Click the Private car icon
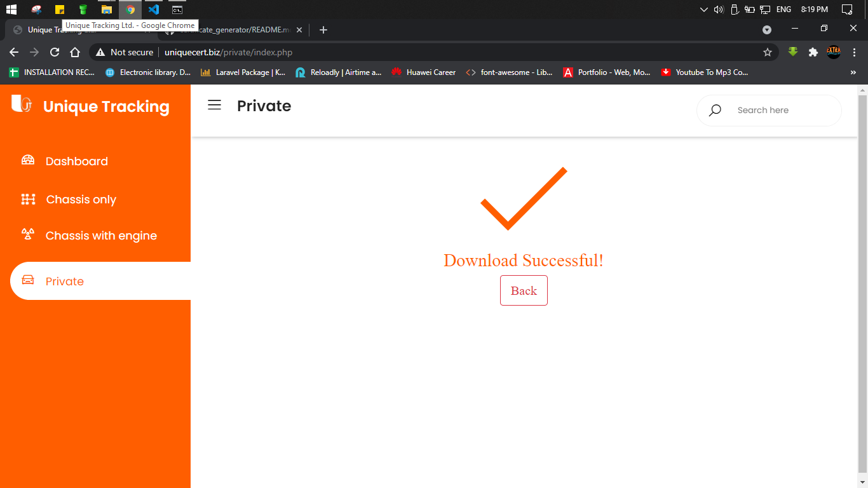Viewport: 868px width, 488px height. 28,280
